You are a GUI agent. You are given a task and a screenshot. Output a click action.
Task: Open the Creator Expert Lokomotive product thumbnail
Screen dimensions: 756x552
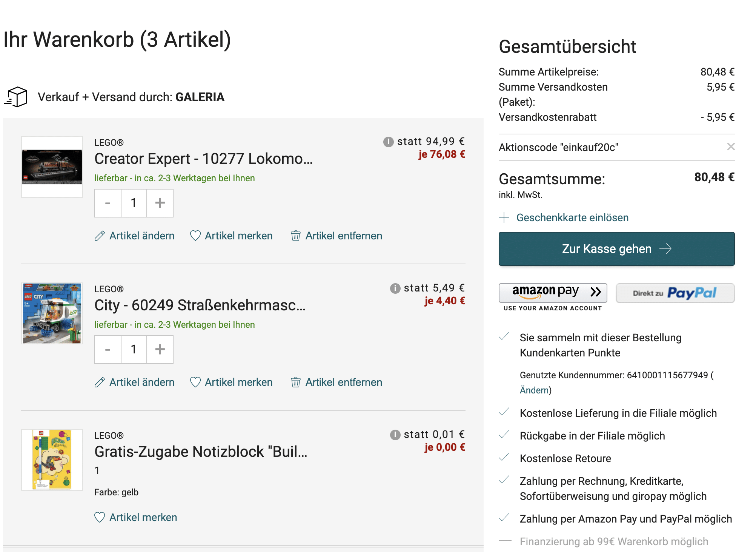(x=52, y=167)
